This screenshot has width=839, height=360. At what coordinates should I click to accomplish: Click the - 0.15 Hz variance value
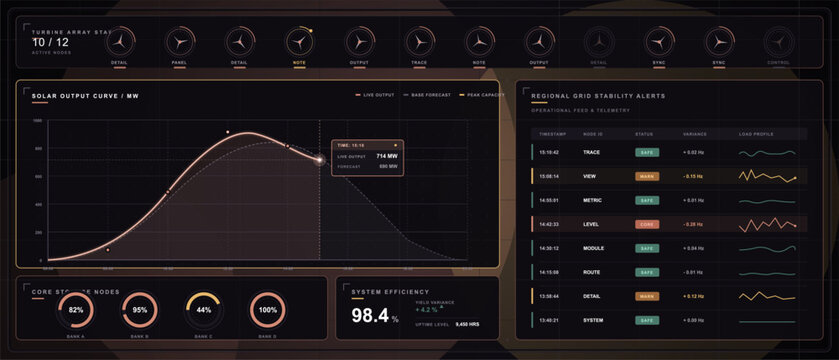pyautogui.click(x=693, y=176)
